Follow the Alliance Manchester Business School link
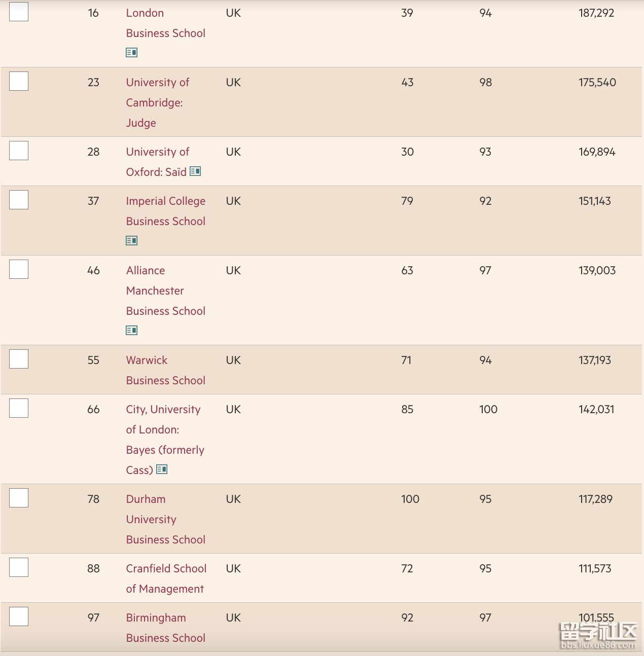This screenshot has width=644, height=656. (x=166, y=290)
